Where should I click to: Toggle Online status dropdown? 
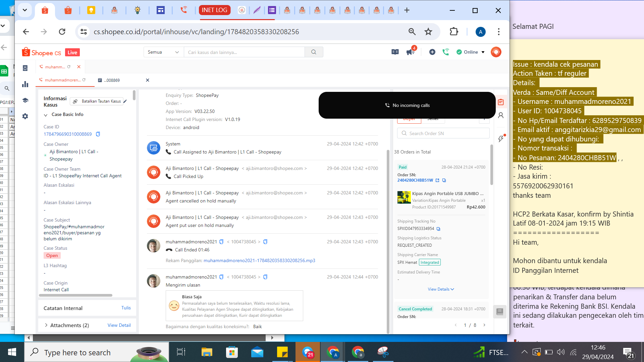(x=471, y=52)
